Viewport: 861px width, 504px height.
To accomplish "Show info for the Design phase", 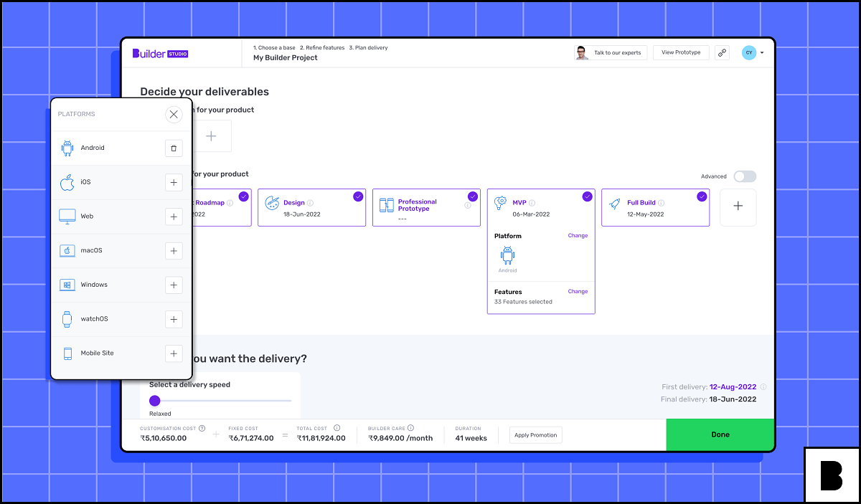I will coord(311,203).
